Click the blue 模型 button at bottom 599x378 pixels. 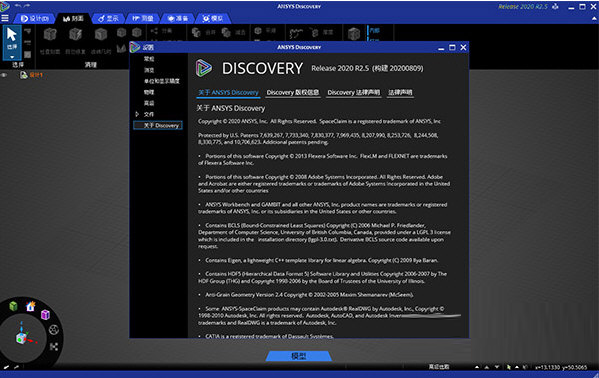298,356
